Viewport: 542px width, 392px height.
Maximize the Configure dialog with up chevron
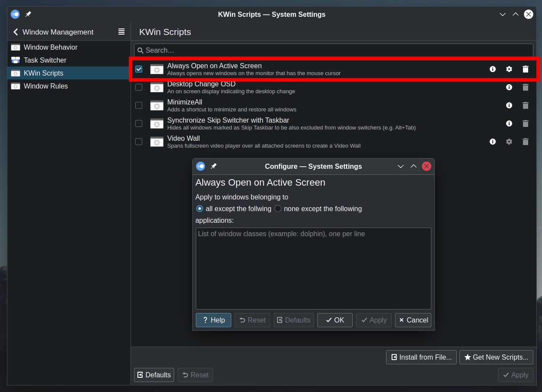tap(414, 166)
